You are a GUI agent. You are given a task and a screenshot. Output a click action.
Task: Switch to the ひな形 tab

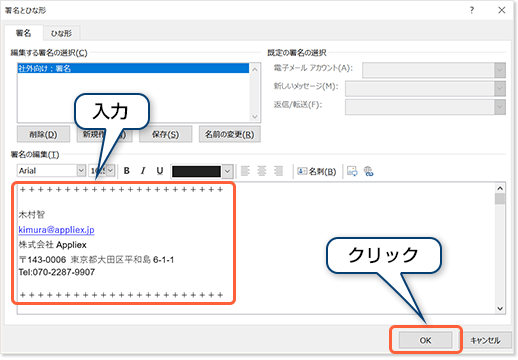point(61,33)
